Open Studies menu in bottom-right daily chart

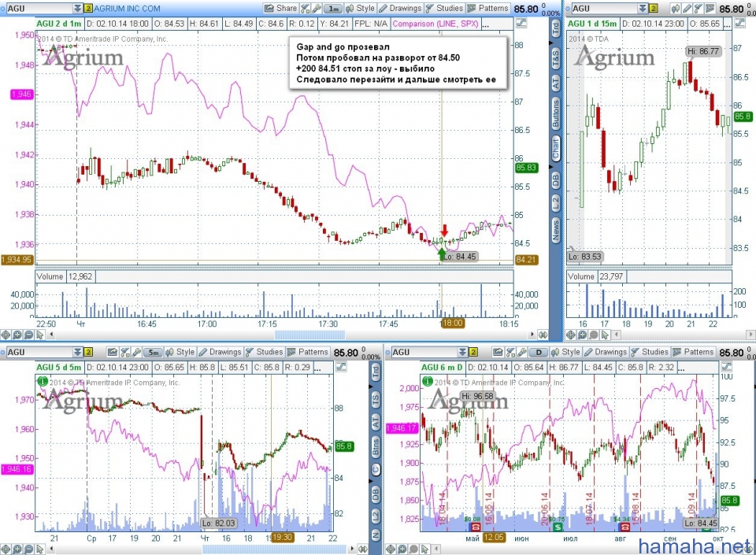point(650,352)
